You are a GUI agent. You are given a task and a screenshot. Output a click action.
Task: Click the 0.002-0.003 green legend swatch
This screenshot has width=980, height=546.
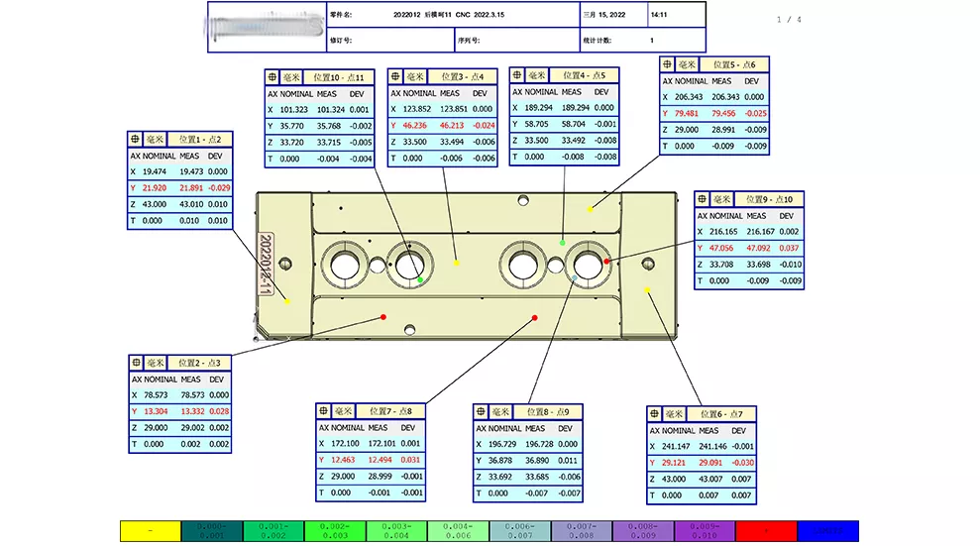pos(335,531)
